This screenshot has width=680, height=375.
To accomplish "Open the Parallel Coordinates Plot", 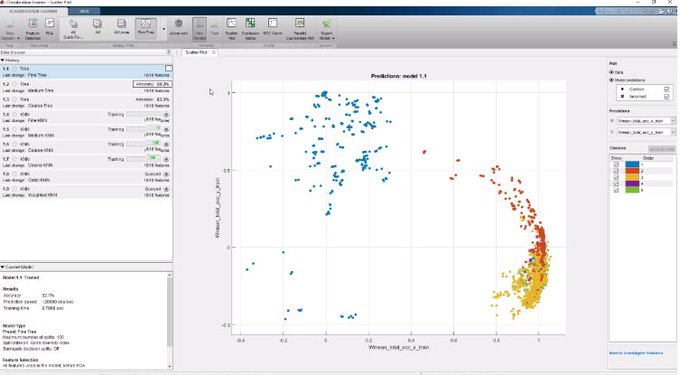I will pyautogui.click(x=300, y=29).
